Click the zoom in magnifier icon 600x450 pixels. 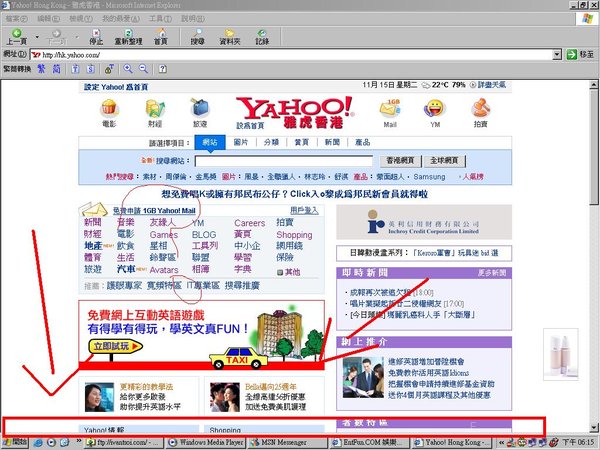[127, 69]
